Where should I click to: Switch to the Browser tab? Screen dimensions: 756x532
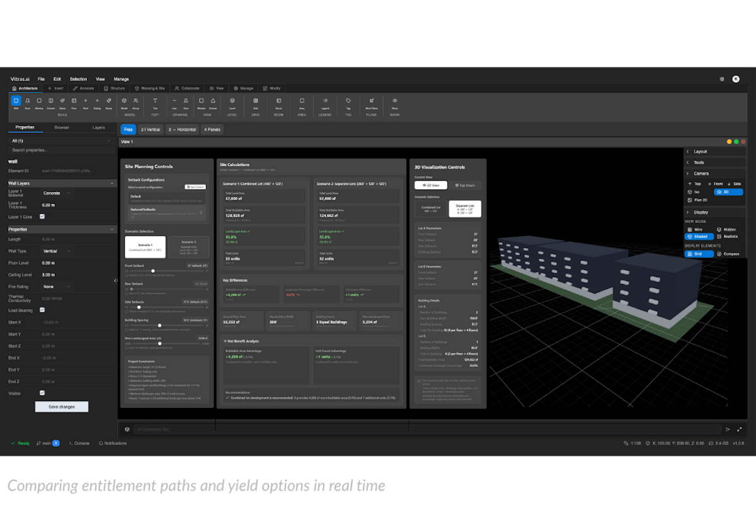(61, 127)
